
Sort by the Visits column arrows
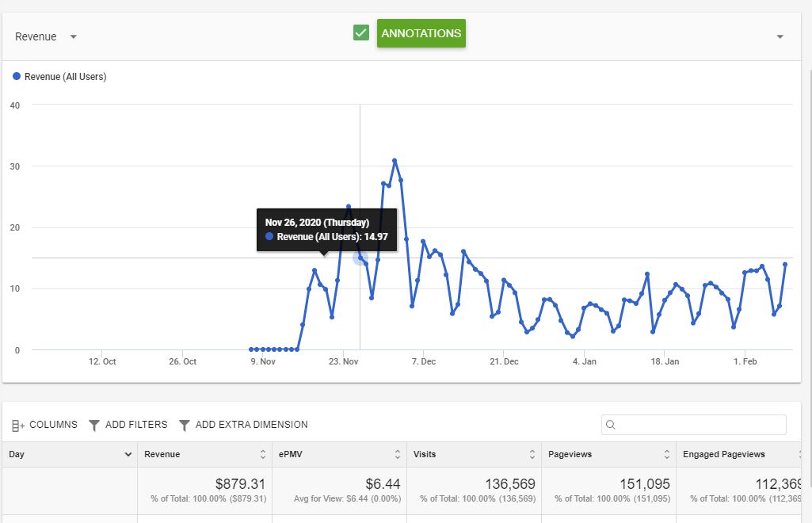(x=532, y=454)
